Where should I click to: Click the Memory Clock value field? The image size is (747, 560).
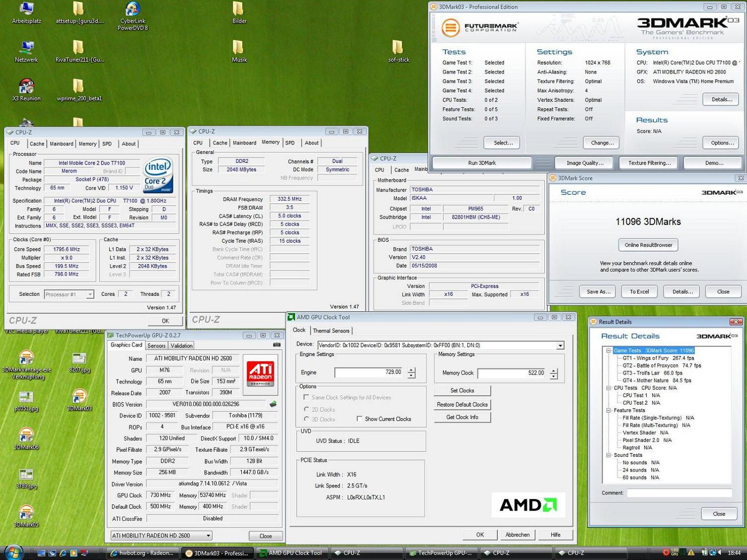pos(511,373)
